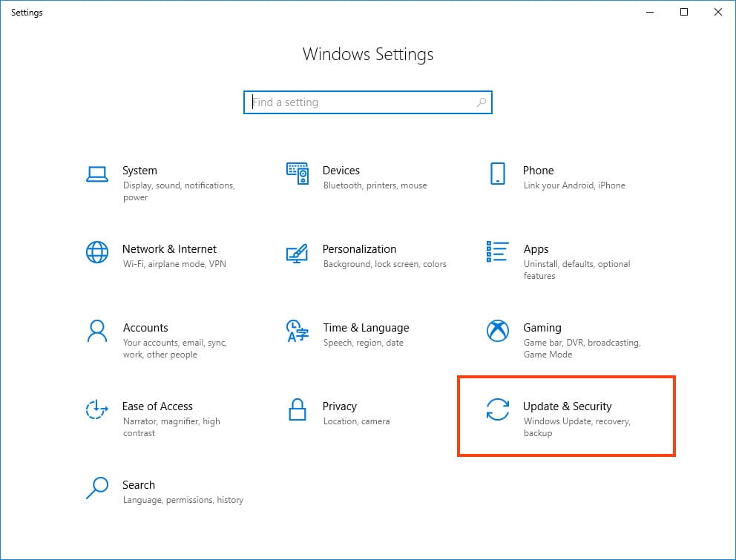Click the Accounts person icon
The width and height of the screenshot is (736, 560).
97,331
